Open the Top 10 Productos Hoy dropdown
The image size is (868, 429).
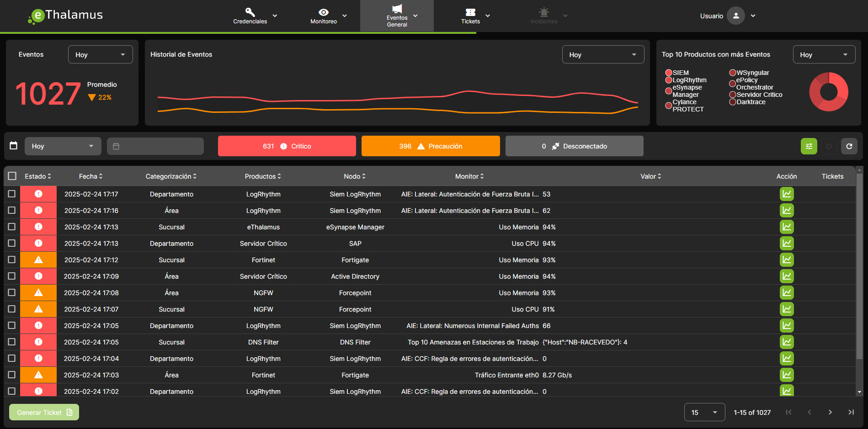click(x=824, y=54)
